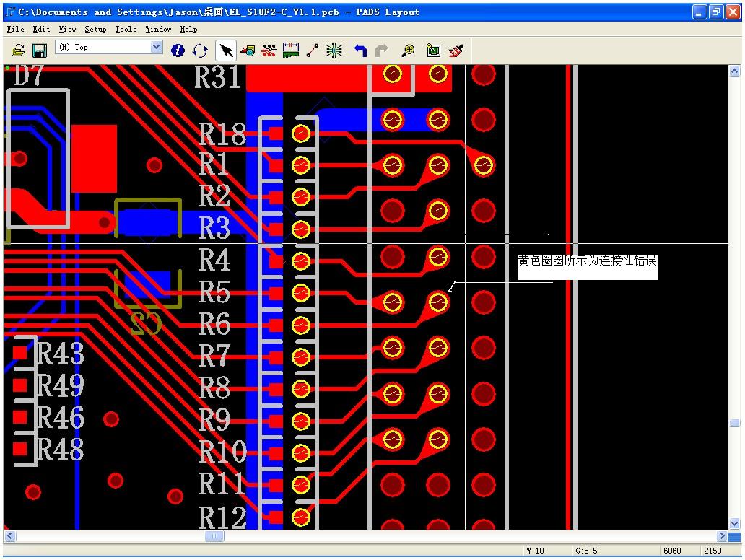Click the Zoom magnifier icon
The height and width of the screenshot is (560, 745).
click(409, 50)
